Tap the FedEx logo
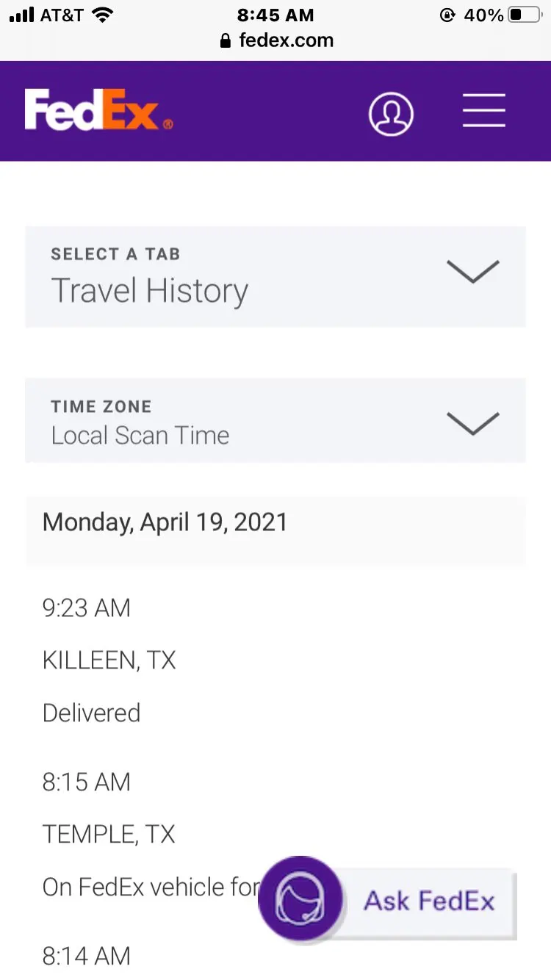Viewport: 551px width, 980px height. 98,110
